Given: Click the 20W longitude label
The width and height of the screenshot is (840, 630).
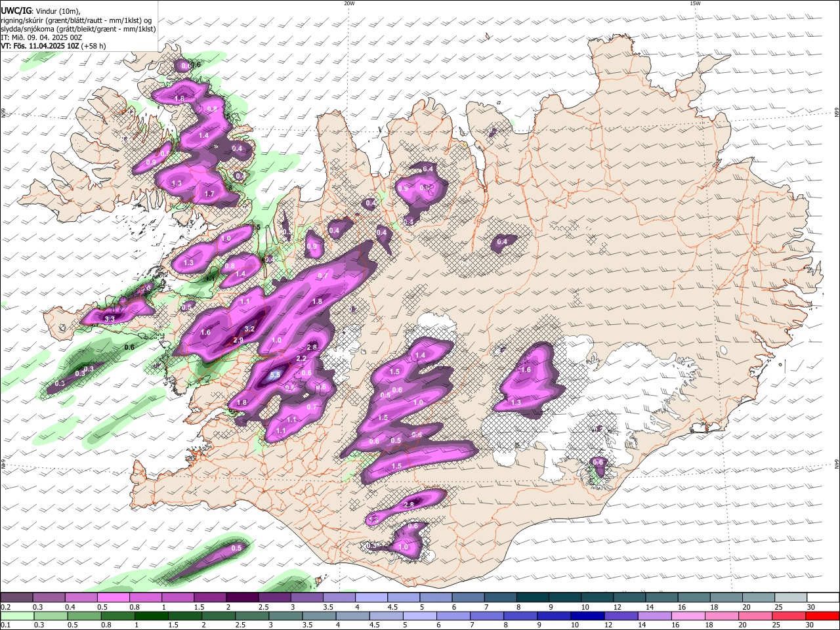Looking at the screenshot, I should coord(349,3).
